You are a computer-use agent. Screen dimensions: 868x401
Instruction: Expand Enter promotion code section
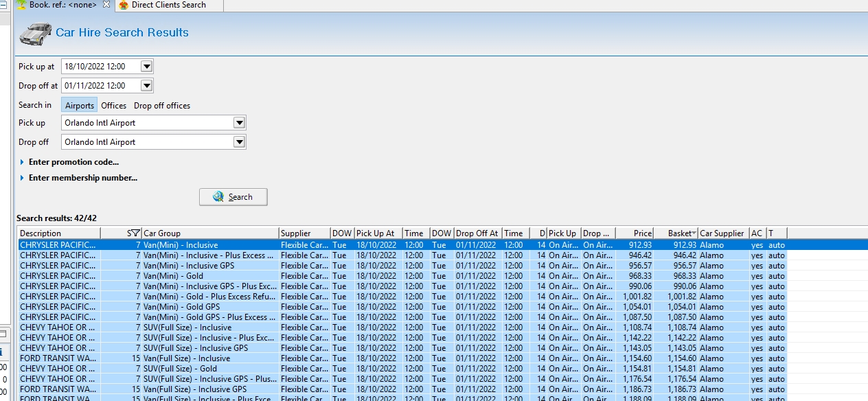point(69,162)
